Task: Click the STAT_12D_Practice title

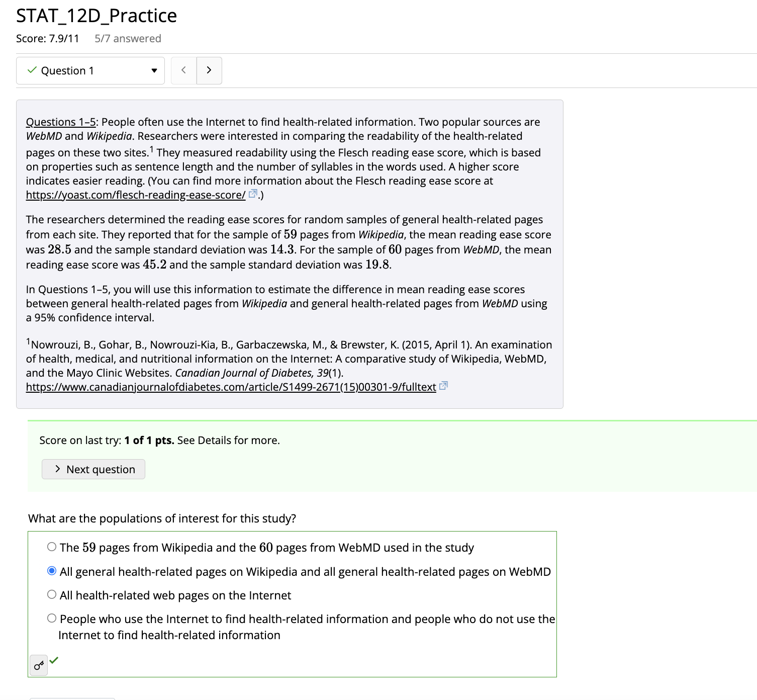Action: click(x=96, y=16)
